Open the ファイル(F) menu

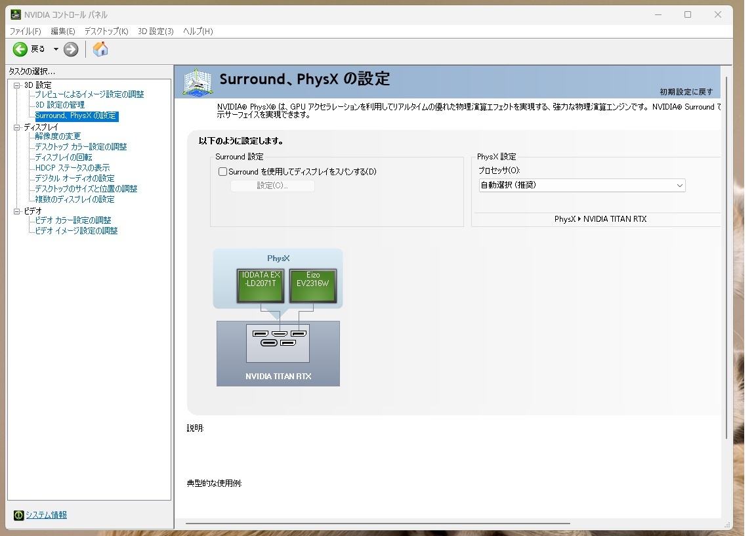[x=26, y=31]
